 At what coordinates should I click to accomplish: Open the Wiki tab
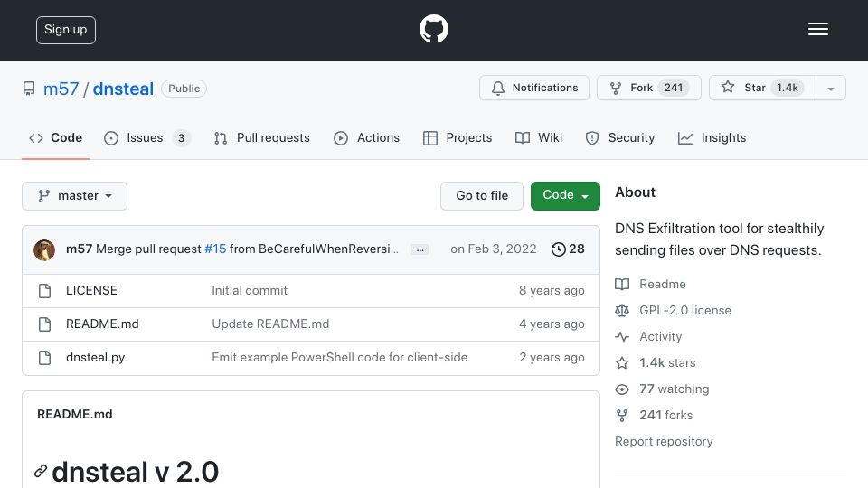(539, 137)
